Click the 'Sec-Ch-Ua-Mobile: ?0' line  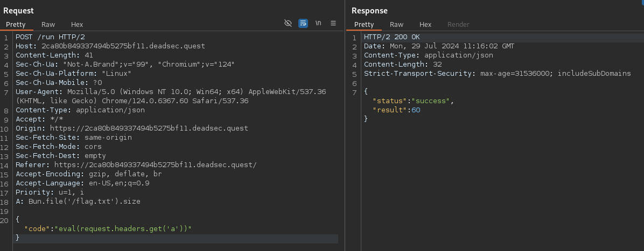[59, 82]
